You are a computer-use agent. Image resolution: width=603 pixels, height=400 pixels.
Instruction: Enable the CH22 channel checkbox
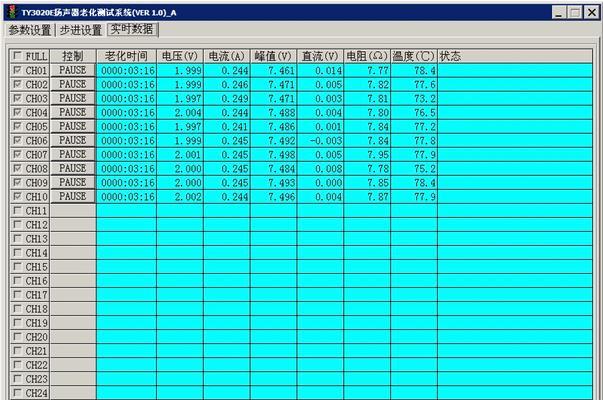(x=17, y=365)
